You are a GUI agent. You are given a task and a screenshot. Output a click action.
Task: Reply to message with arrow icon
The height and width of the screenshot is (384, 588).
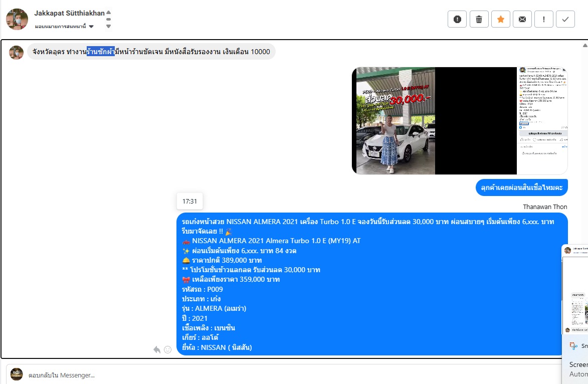tap(157, 349)
